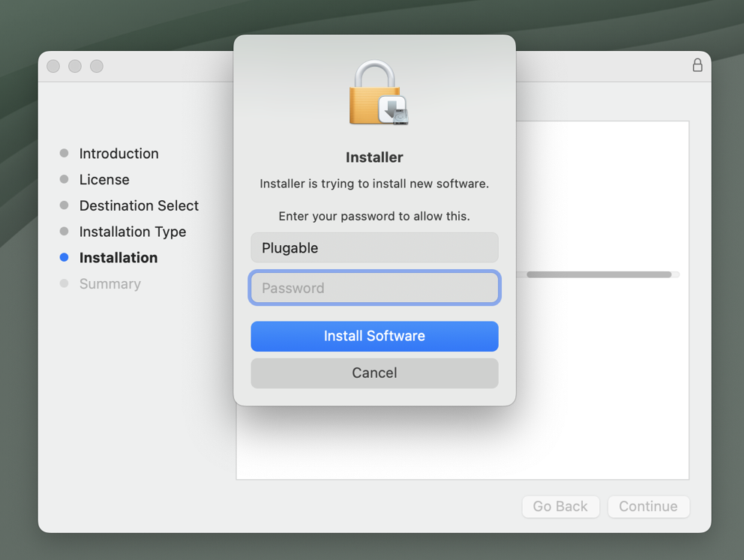Click the Installation Type bullet icon

pyautogui.click(x=64, y=232)
